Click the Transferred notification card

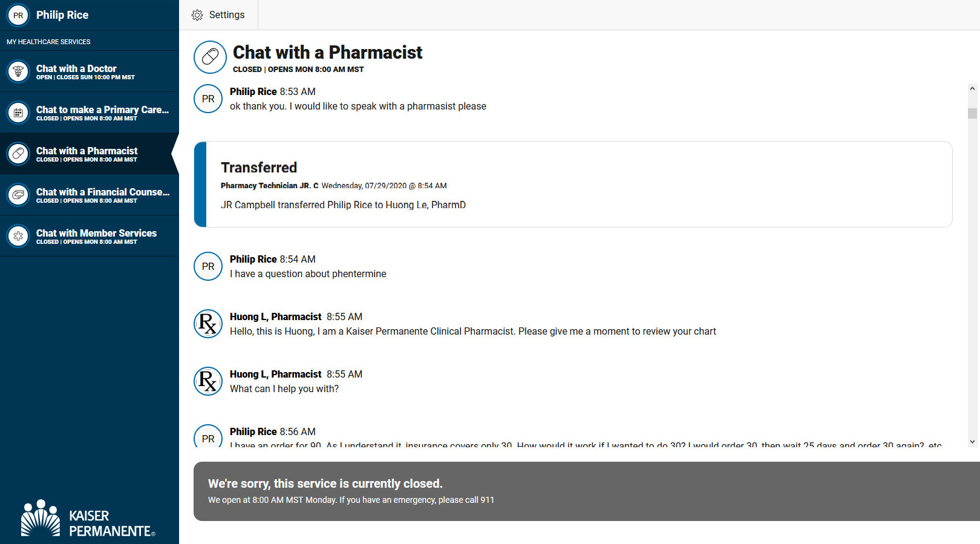point(573,185)
